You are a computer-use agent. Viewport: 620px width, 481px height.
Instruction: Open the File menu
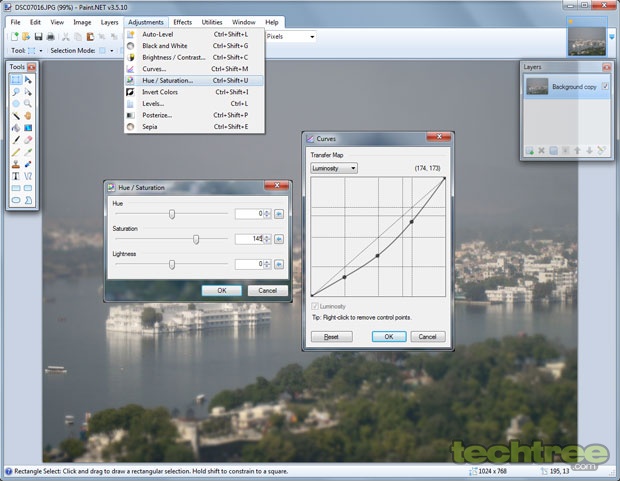tap(15, 22)
